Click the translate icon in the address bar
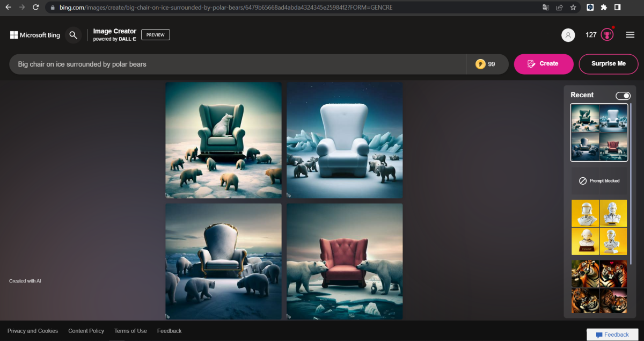The height and width of the screenshot is (341, 644). [x=545, y=8]
